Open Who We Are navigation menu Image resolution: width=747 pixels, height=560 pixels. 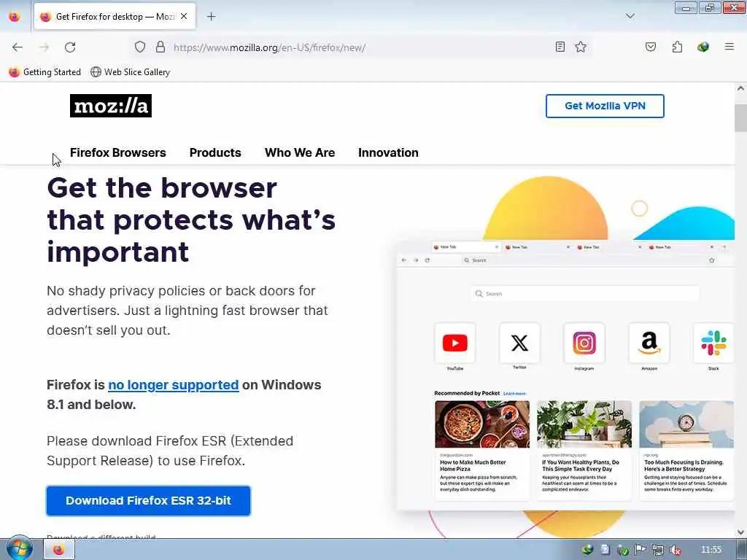[300, 152]
